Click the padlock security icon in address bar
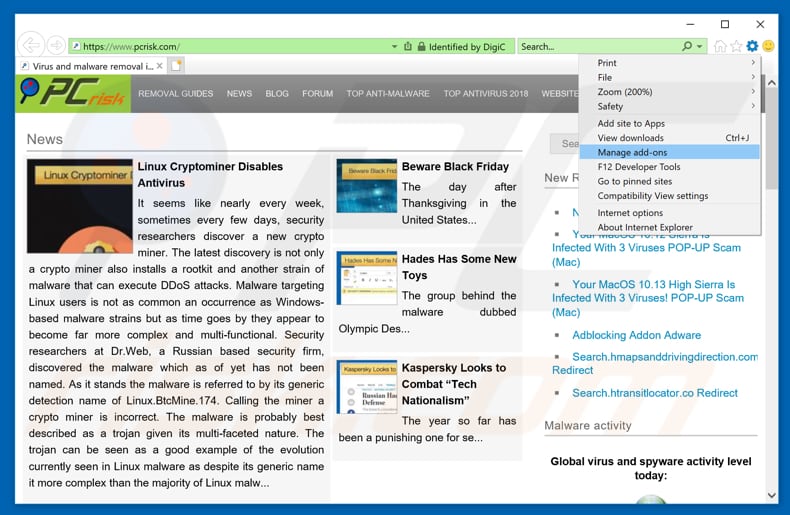 pos(422,46)
